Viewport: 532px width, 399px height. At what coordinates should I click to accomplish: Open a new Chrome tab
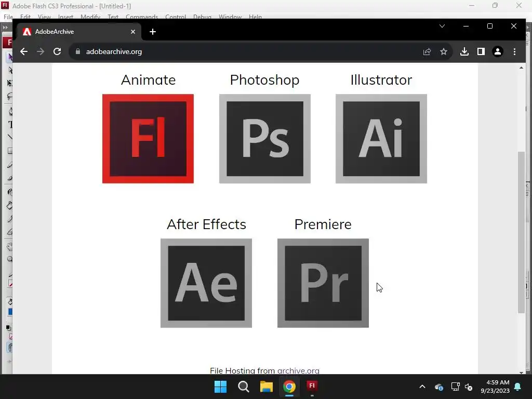[x=153, y=32]
